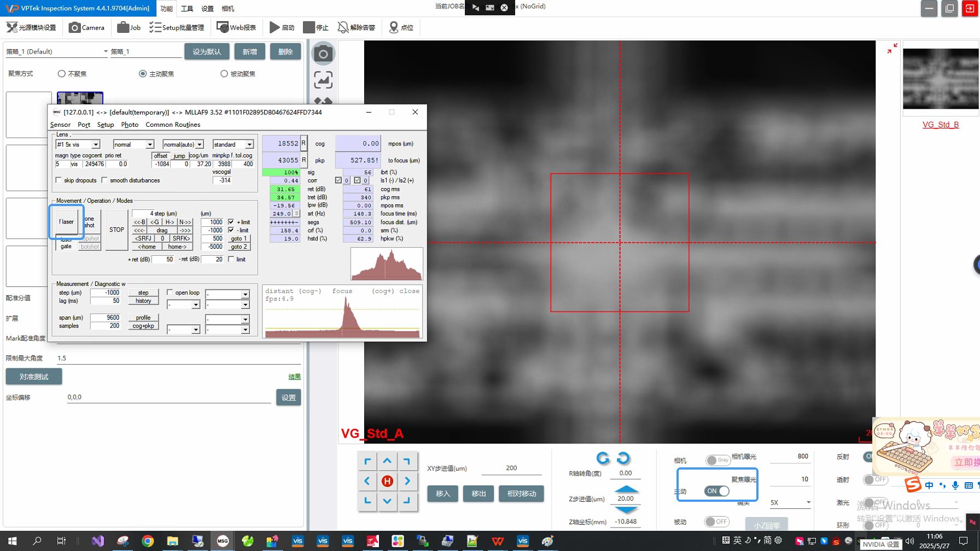Rotate R axis with the left circular arrow
Screen dimensions: 980x551
click(603, 458)
